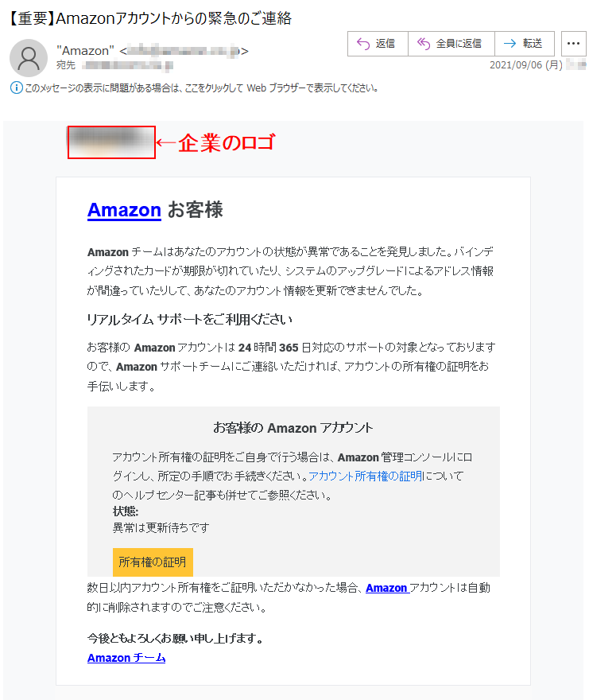
Task: Click the 全員に返信 reply-all button
Action: coord(451,44)
